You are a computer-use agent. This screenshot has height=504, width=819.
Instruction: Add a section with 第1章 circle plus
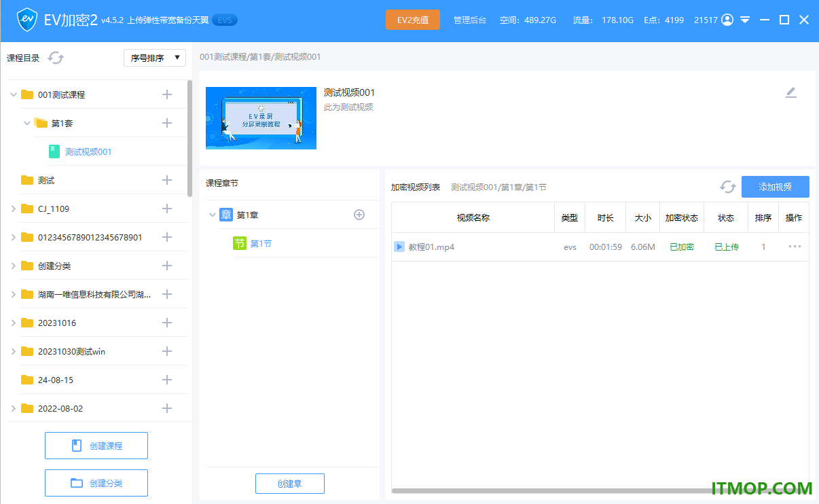point(359,215)
